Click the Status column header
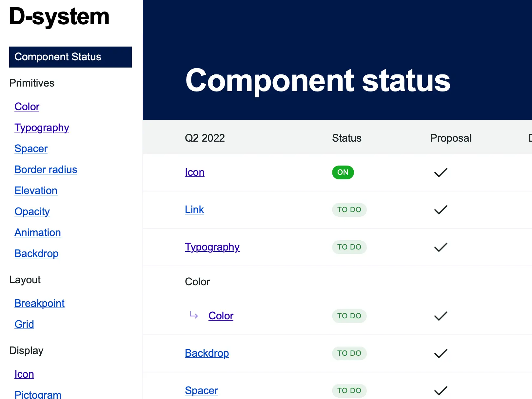The image size is (532, 399). pos(347,138)
